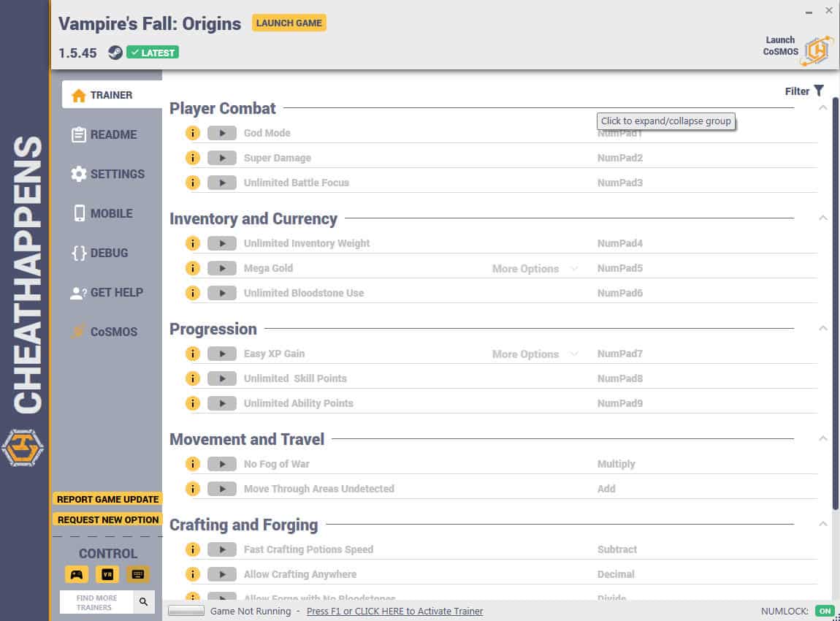The width and height of the screenshot is (840, 621).
Task: Turn on Unlimited Inventory Weight
Action: (222, 243)
